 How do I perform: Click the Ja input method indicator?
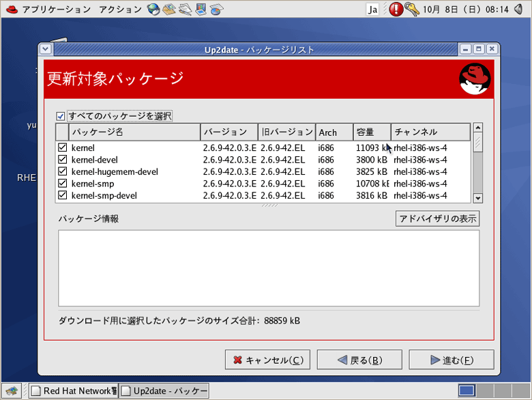click(x=372, y=10)
